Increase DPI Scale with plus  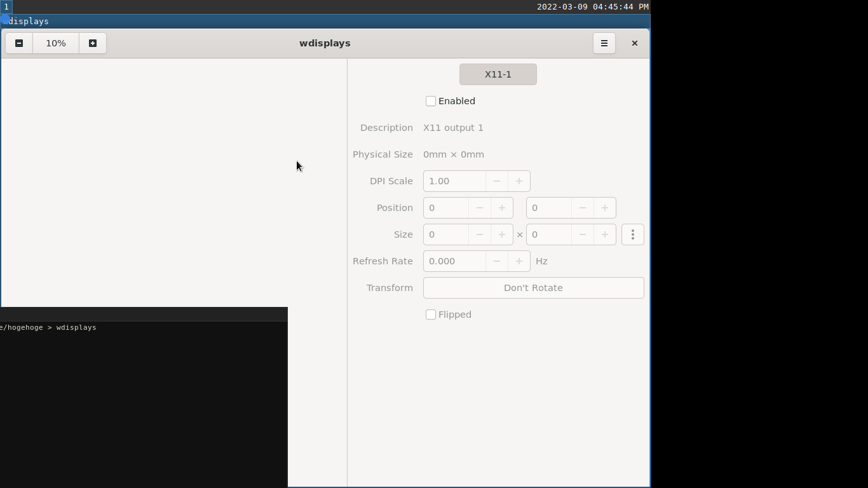click(519, 181)
